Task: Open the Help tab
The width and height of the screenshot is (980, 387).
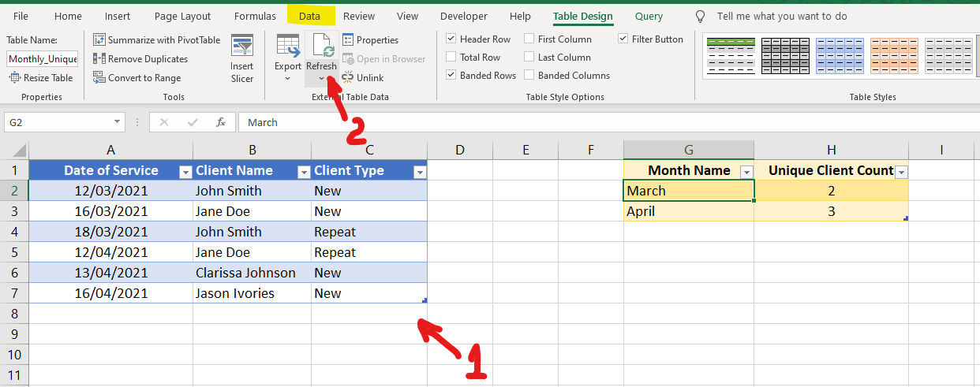Action: pyautogui.click(x=521, y=16)
